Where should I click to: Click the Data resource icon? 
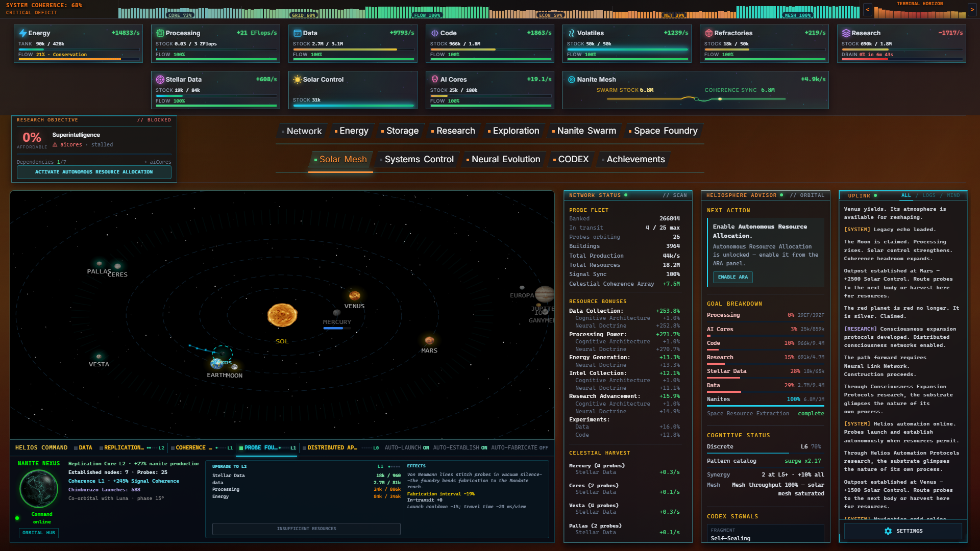point(297,33)
